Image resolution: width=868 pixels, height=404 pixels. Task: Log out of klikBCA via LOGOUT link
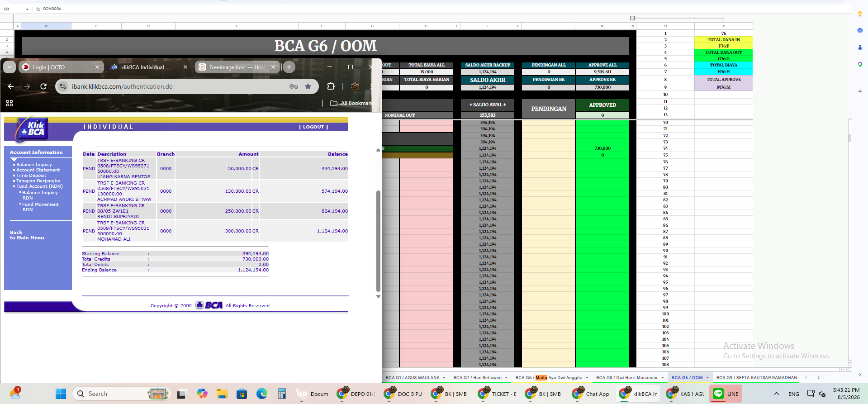(313, 127)
